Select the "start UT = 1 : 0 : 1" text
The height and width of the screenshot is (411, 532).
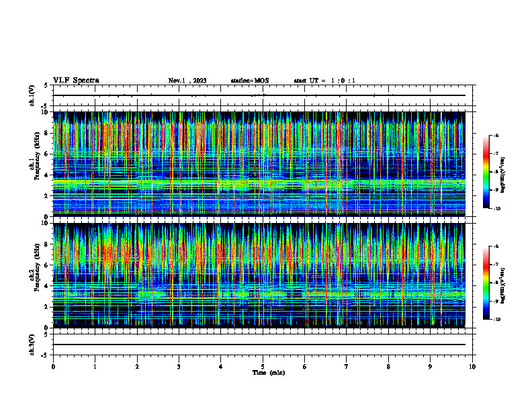[324, 81]
